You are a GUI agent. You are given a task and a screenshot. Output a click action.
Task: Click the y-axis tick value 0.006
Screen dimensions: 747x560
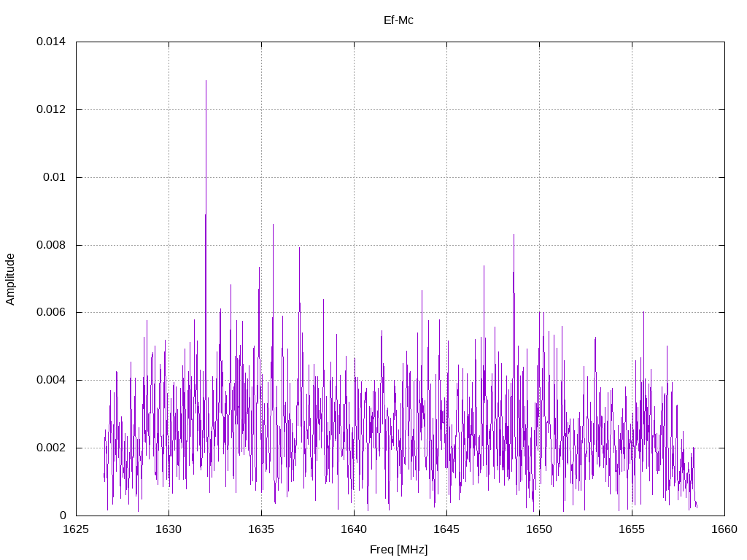tap(51, 312)
